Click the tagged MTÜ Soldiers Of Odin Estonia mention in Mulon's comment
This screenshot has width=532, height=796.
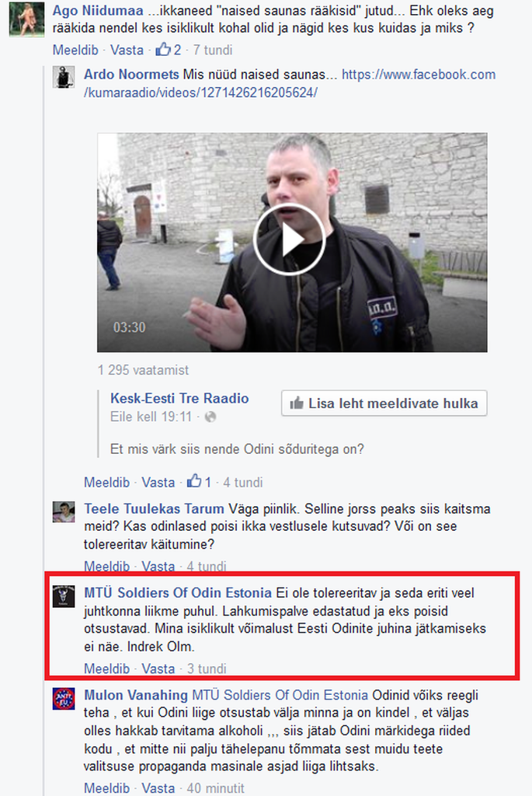(x=280, y=695)
